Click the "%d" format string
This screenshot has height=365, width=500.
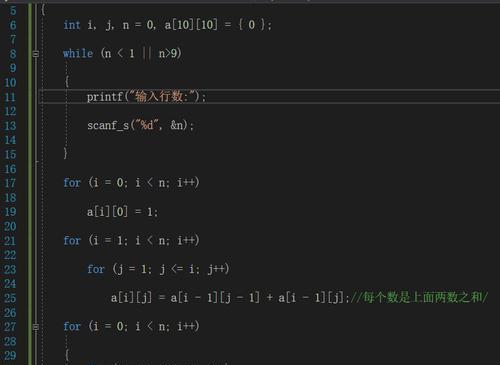pyautogui.click(x=147, y=125)
